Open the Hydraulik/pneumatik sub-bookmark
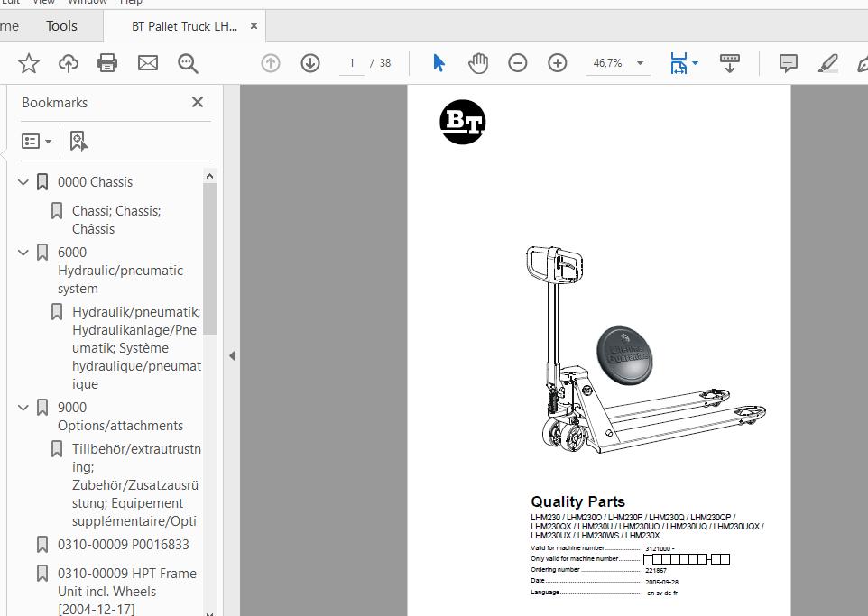This screenshot has height=616, width=868. tap(137, 347)
